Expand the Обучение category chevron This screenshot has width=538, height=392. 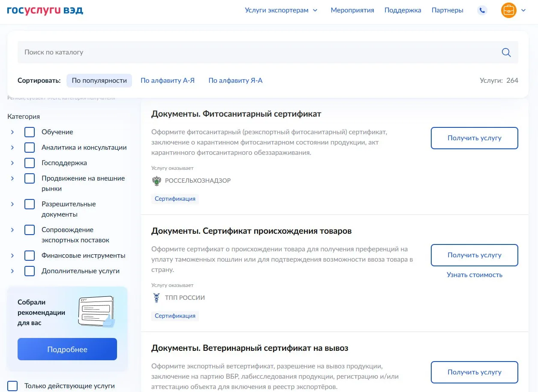tap(12, 132)
